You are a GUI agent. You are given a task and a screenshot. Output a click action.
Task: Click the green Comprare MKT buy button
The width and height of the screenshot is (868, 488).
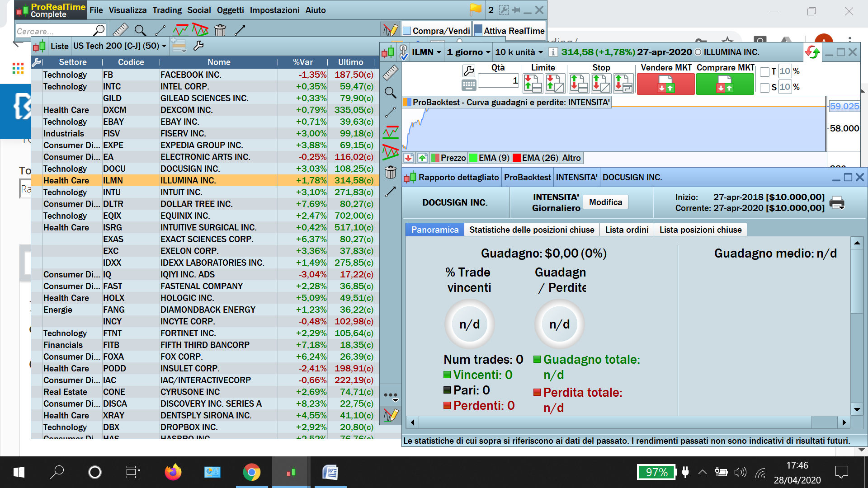(x=725, y=84)
